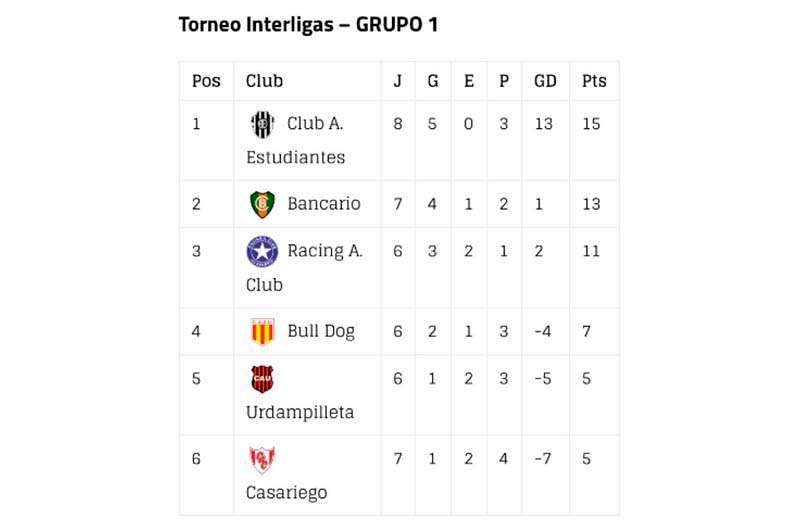800x530 pixels.
Task: Click the Urdampilleta red-black shield
Action: (262, 379)
